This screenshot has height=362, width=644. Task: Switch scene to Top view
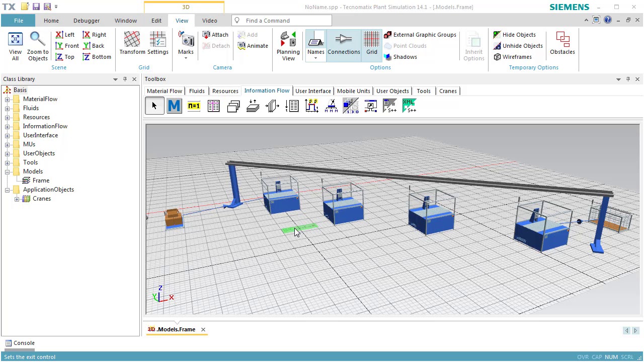(65, 57)
